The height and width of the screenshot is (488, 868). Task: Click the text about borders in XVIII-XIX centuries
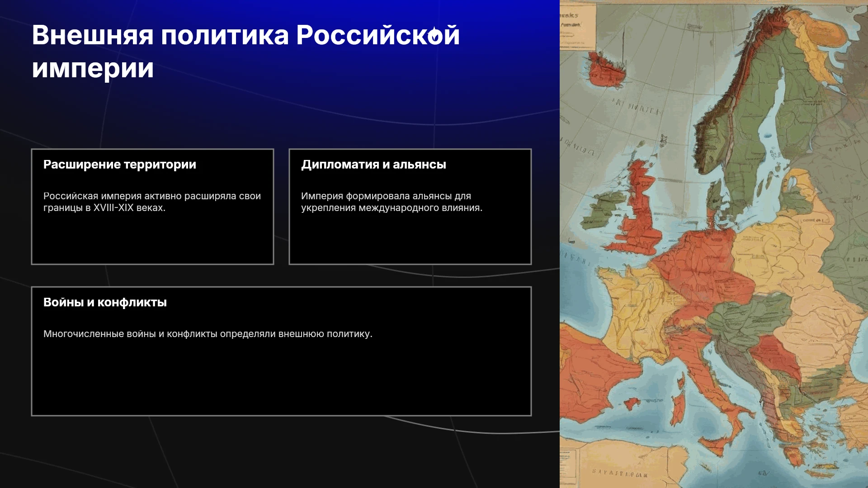[152, 202]
